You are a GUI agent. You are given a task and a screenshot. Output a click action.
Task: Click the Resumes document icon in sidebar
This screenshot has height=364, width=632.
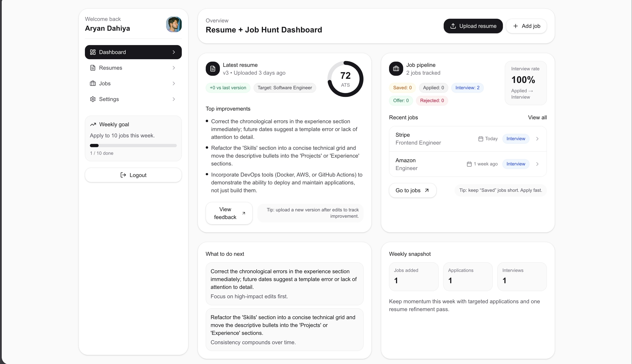[93, 68]
